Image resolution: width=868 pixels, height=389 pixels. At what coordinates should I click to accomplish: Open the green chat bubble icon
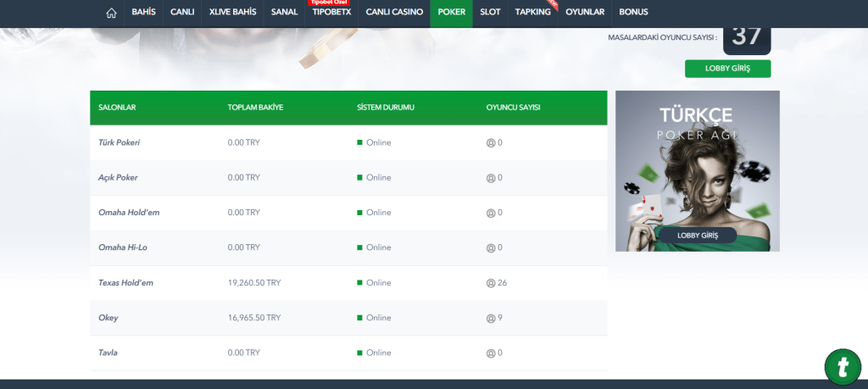(842, 365)
